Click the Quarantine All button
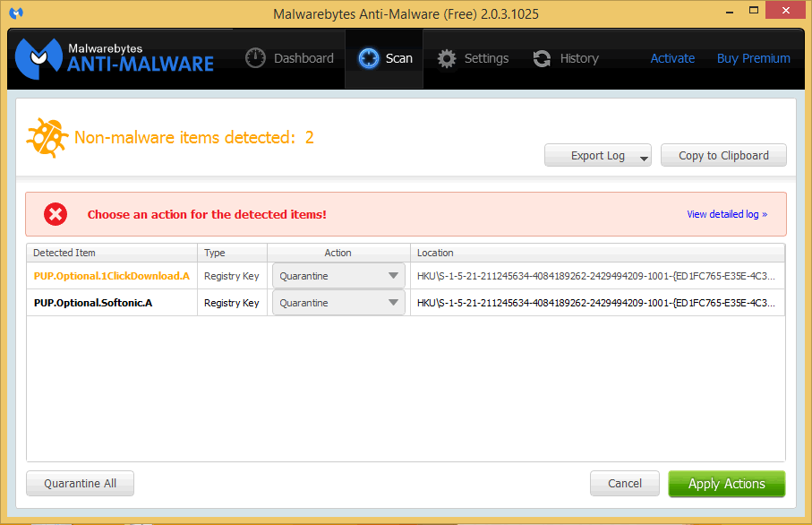This screenshot has width=812, height=525. 80,484
